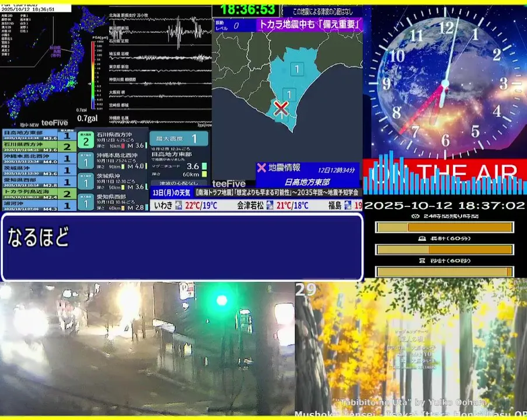The height and width of the screenshot is (420, 527).
Task: Click the 地震情報 日高地方東部 info box
Action: 308,175
